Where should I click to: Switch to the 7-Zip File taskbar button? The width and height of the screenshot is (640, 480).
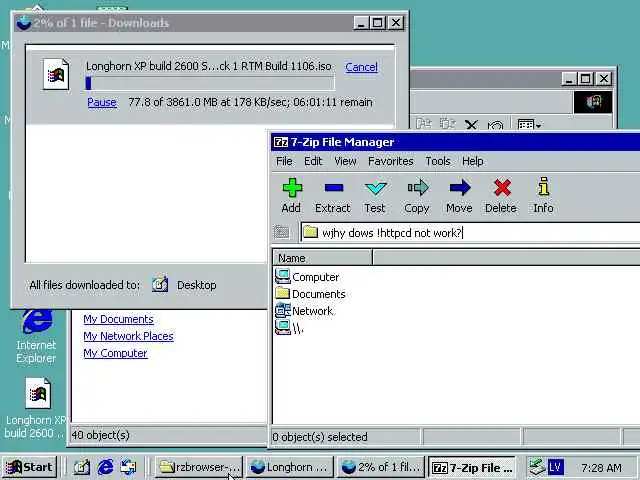tap(472, 467)
